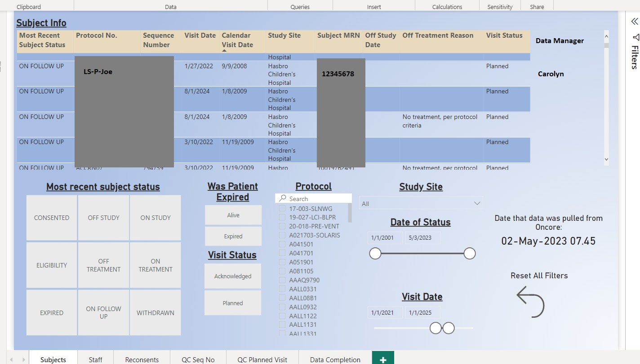Click the Date of Status start date 1/1/2001

click(385, 238)
